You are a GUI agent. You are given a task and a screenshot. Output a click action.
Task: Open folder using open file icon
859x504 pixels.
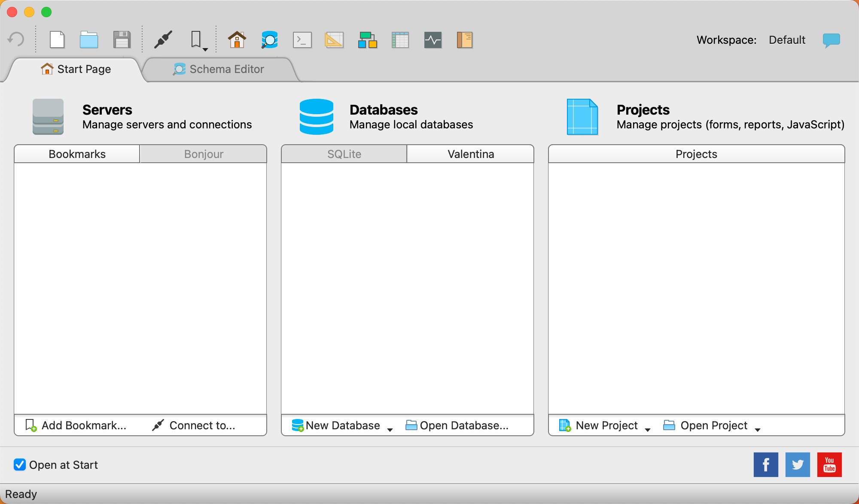coord(90,39)
